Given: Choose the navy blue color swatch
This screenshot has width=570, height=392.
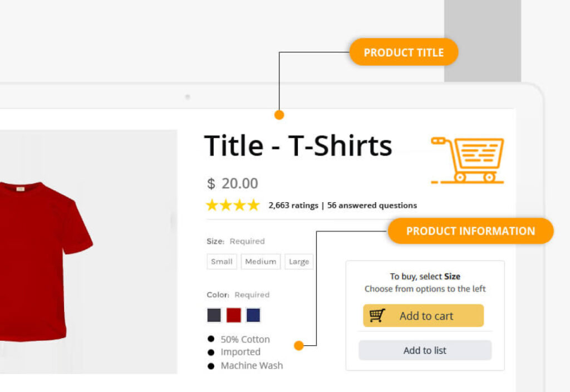Looking at the screenshot, I should [x=253, y=315].
